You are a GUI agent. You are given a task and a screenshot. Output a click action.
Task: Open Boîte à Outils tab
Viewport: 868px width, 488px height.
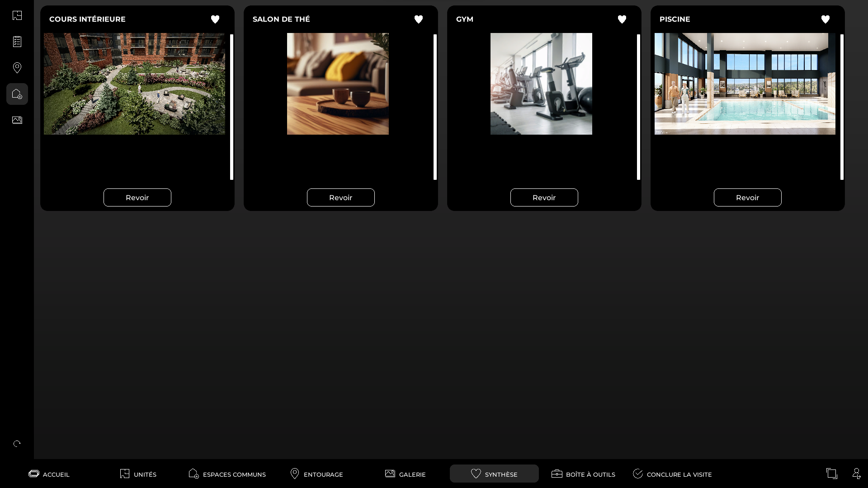click(x=583, y=474)
